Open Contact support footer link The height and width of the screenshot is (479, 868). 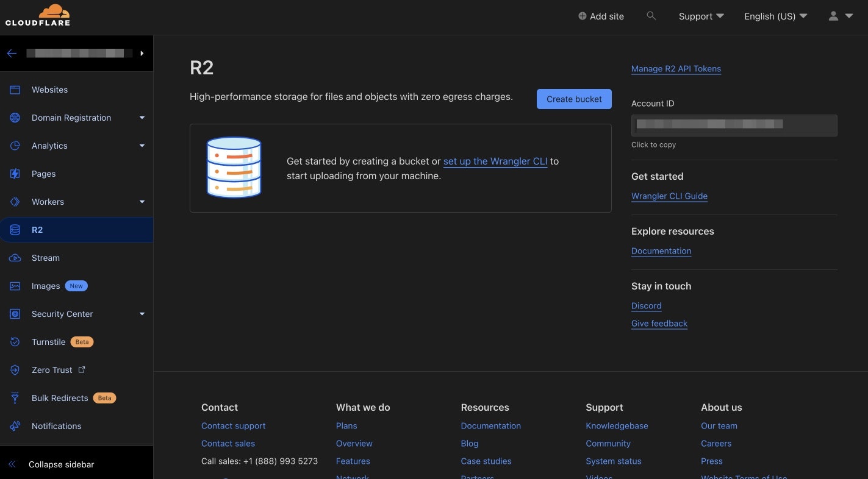click(234, 426)
